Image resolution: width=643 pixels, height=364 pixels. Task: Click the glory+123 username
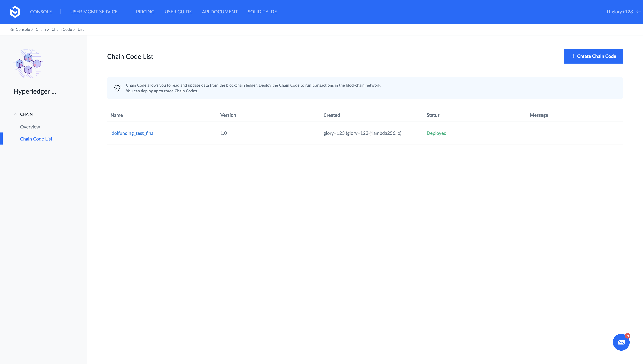coord(622,12)
